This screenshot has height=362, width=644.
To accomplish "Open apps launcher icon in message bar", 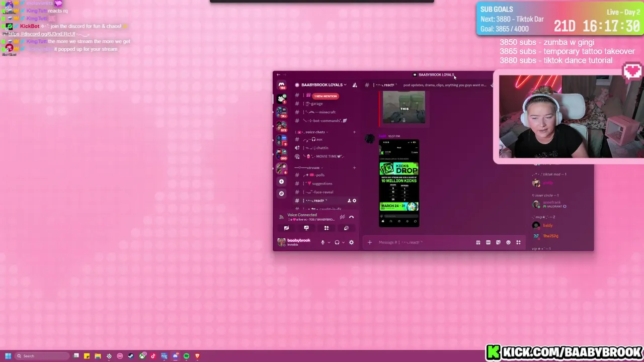I will tap(518, 242).
